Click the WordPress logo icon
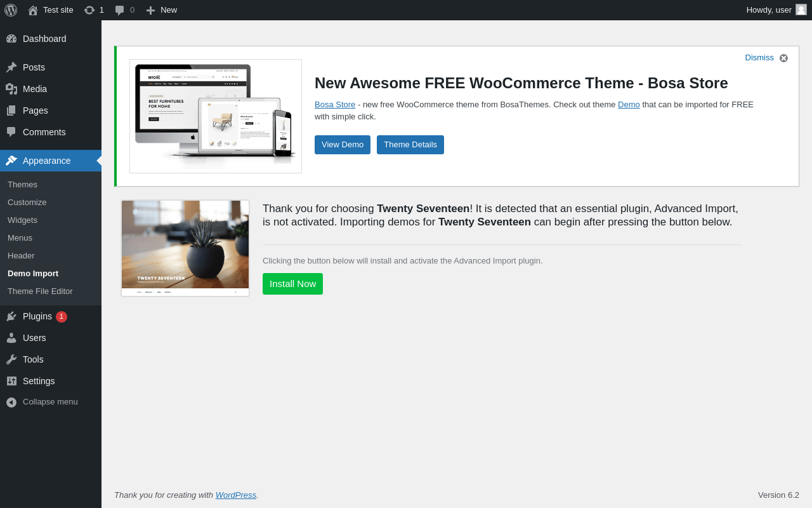 11,10
